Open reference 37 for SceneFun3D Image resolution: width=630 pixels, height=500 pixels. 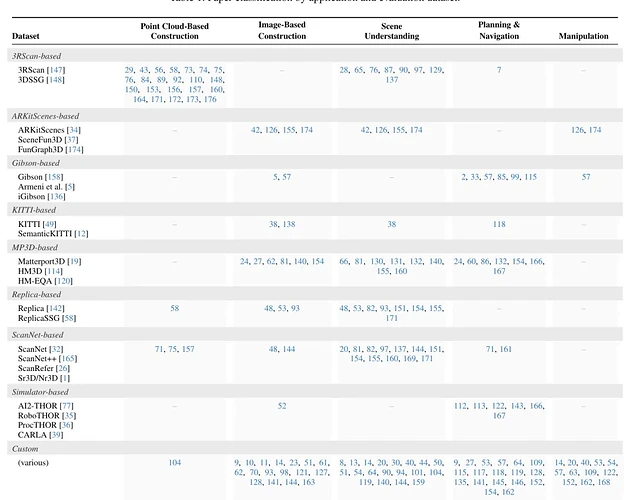[x=71, y=140]
